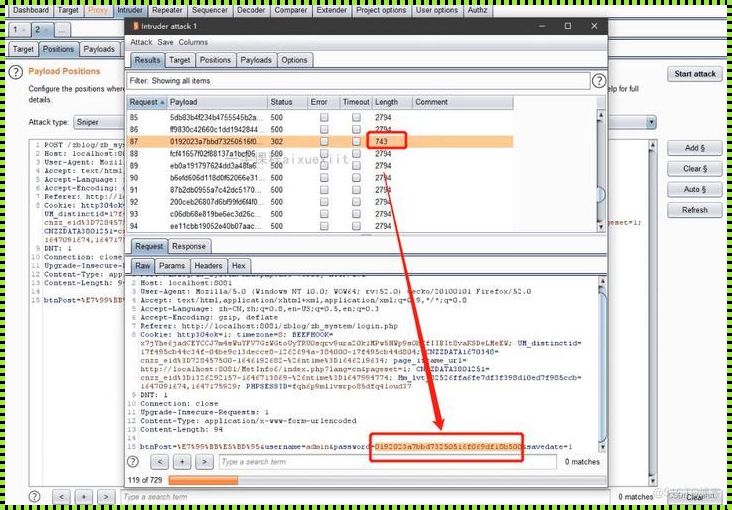Open the new Intruder tab "..." button

pyautogui.click(x=63, y=30)
